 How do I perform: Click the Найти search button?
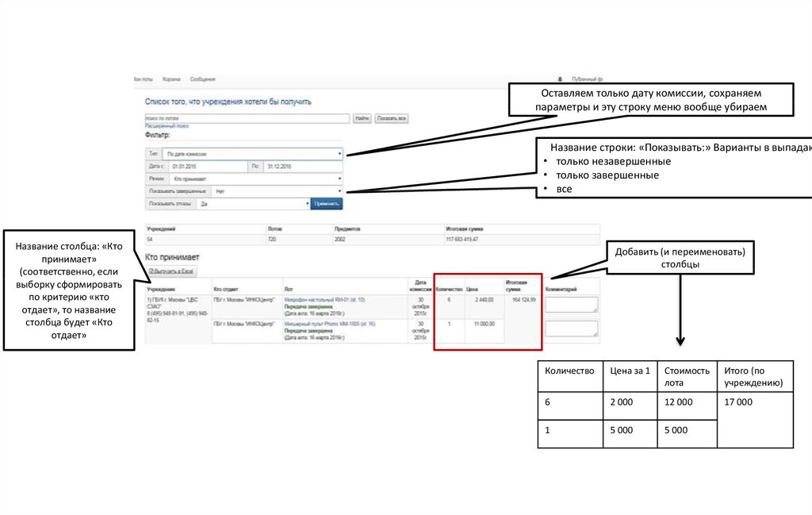[362, 118]
